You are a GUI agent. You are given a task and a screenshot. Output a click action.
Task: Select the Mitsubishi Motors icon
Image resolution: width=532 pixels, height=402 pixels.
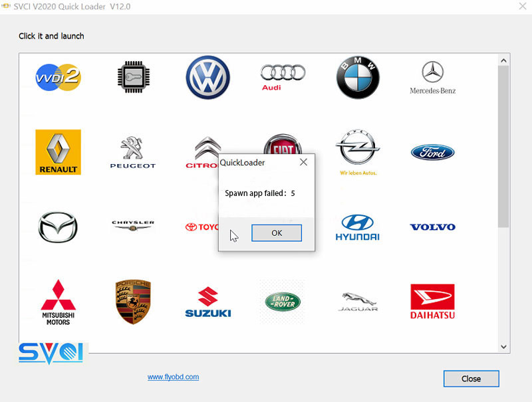(58, 302)
